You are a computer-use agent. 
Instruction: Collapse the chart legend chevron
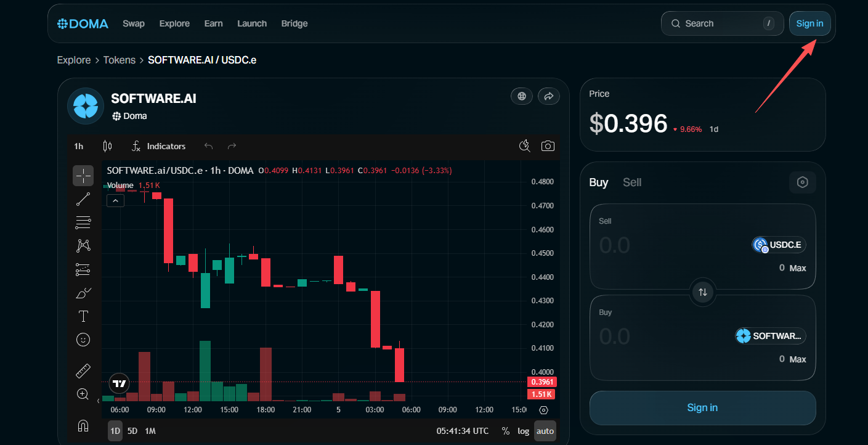coord(115,200)
